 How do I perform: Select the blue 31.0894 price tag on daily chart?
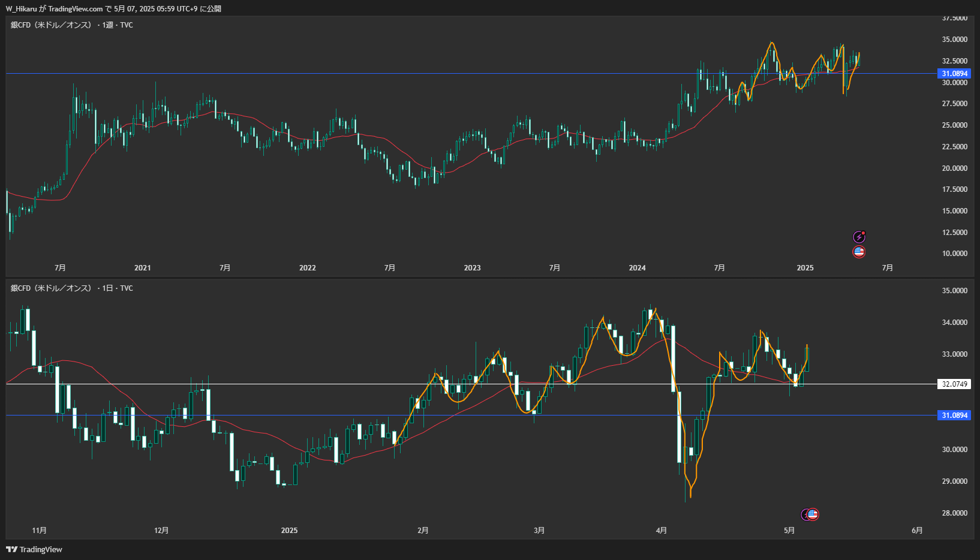[x=954, y=416]
